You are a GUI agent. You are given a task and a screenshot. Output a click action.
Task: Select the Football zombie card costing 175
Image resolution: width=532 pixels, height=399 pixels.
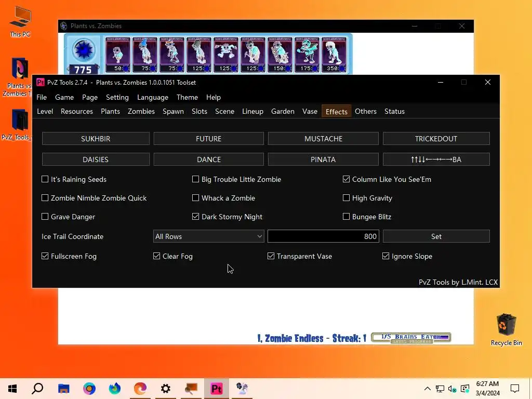(307, 55)
